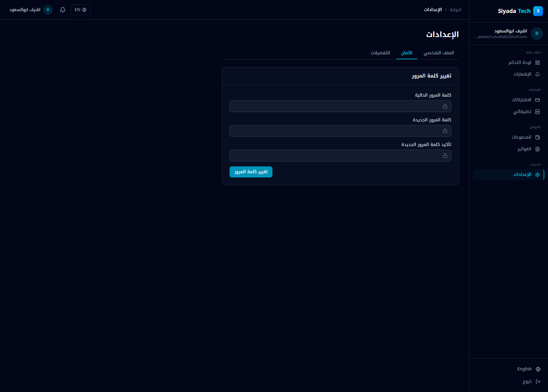Switch language using EN globe button
Screen dimensions: 548x392
[x=80, y=10]
